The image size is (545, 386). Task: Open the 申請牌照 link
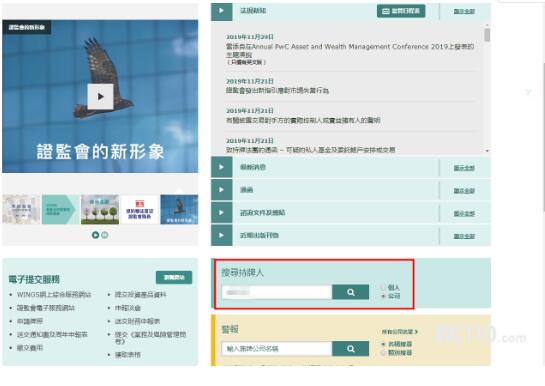tap(30, 321)
